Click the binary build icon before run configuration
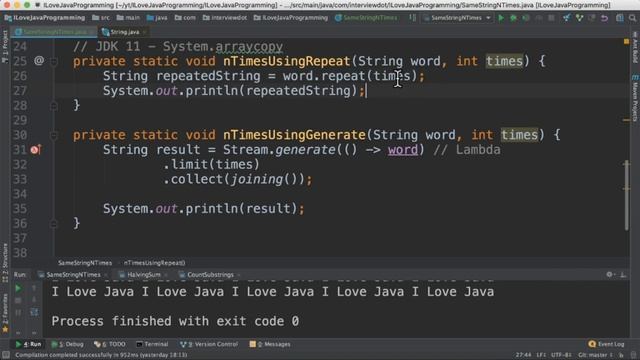Screen dimensions: 640x360 [413, 18]
